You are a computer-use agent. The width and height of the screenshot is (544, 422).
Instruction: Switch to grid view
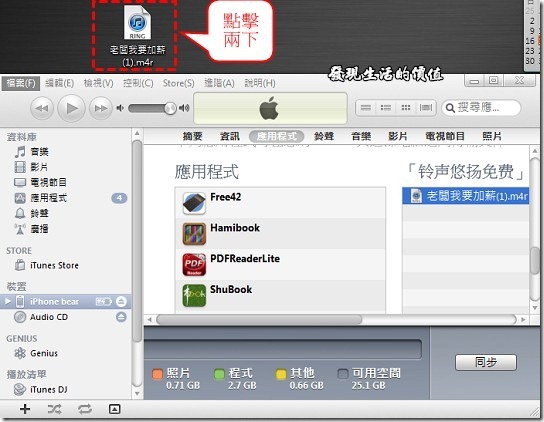406,108
